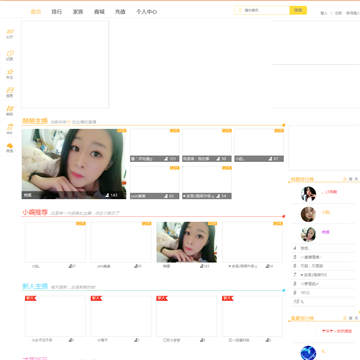This screenshot has height=360, width=360.
Task: Open the WeChat icon in sidebar
Action: point(10,146)
